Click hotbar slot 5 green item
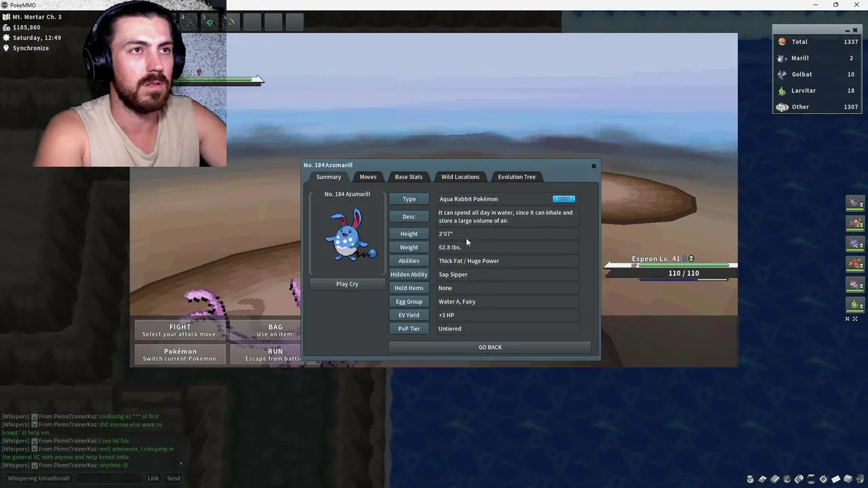This screenshot has height=488, width=868. pos(210,22)
